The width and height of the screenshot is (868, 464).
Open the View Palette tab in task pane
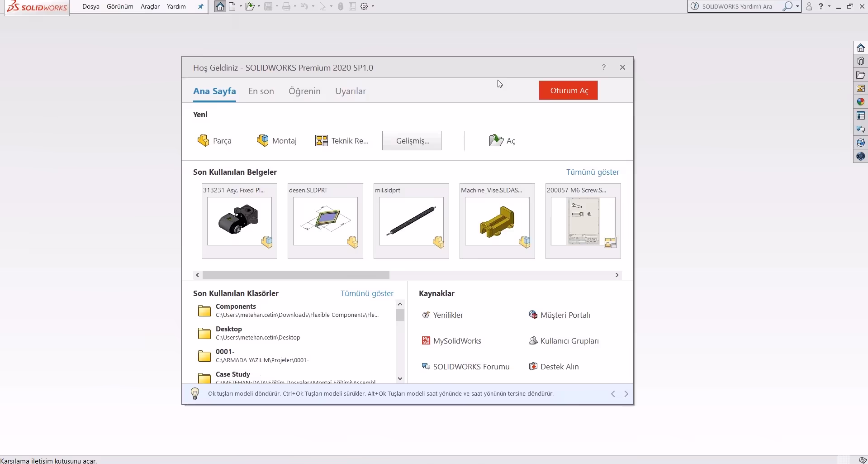click(x=860, y=88)
